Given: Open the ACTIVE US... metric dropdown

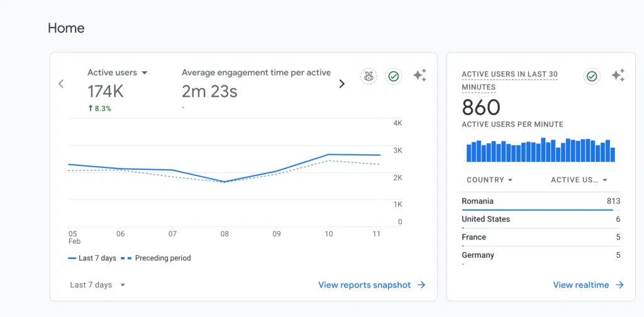Looking at the screenshot, I should click(x=579, y=180).
